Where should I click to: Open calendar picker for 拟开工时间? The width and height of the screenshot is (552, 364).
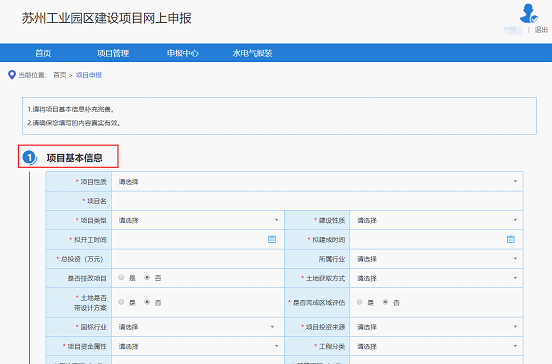[x=272, y=239]
